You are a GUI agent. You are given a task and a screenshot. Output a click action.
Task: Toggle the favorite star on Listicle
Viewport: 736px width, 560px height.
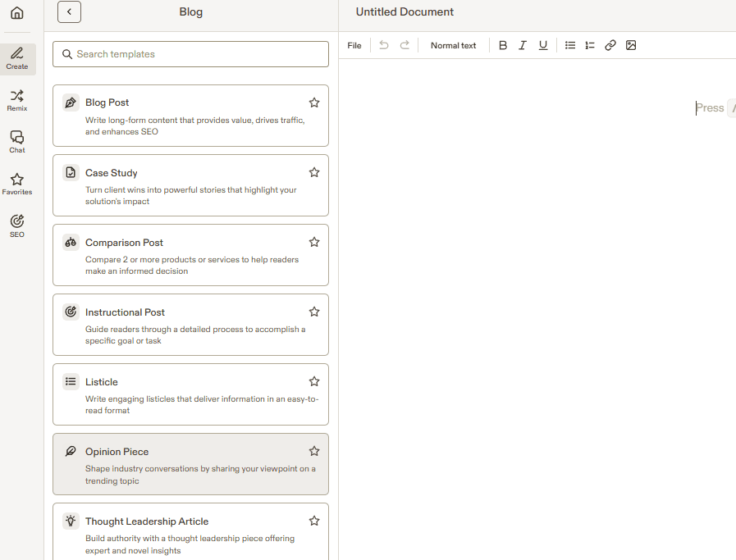click(314, 381)
